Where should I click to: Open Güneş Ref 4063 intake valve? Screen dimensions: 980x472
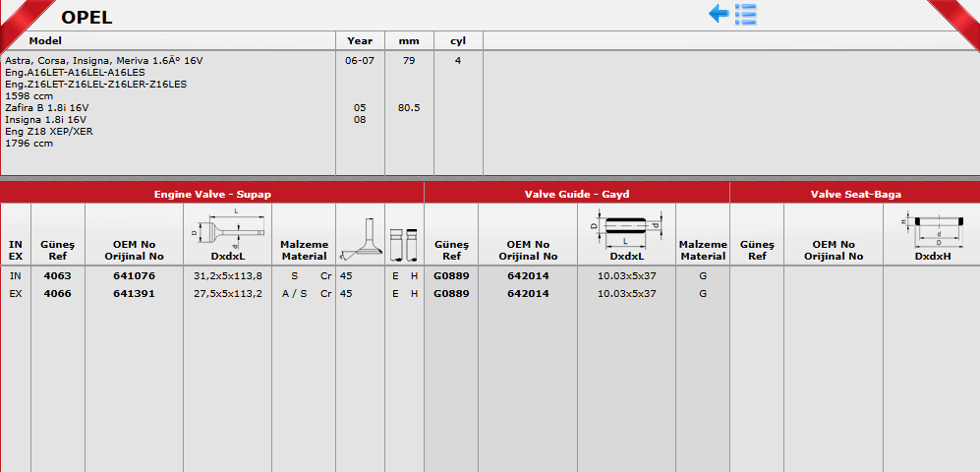click(57, 276)
